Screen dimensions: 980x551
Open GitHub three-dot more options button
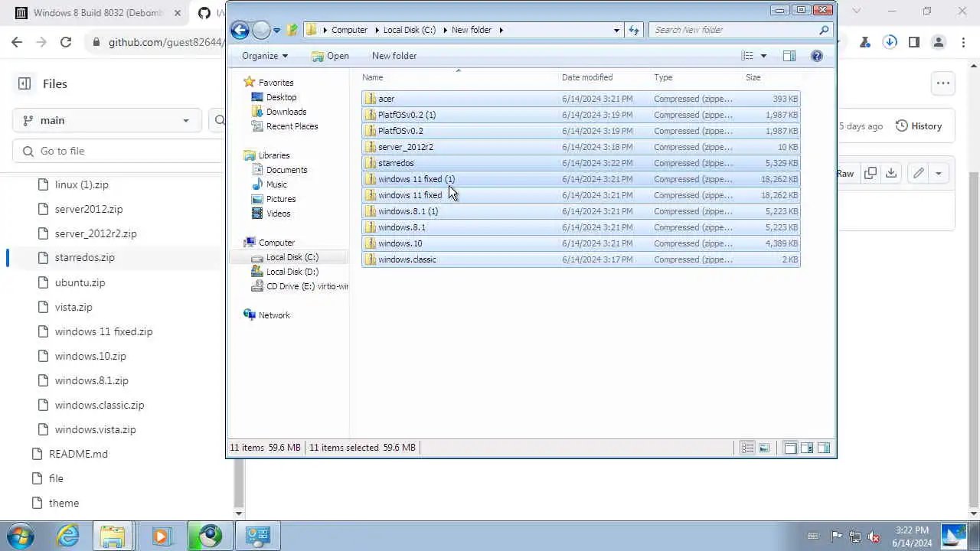pos(943,83)
